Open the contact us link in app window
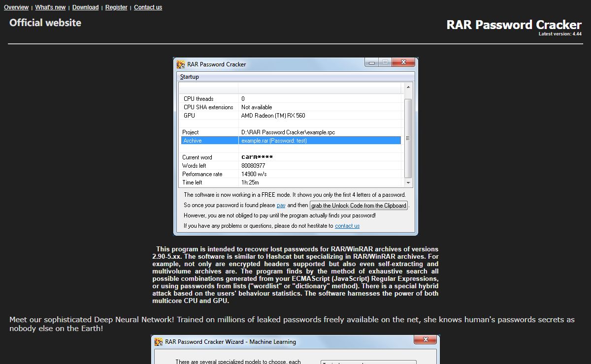Screen dimensions: 591x364 point(347,226)
